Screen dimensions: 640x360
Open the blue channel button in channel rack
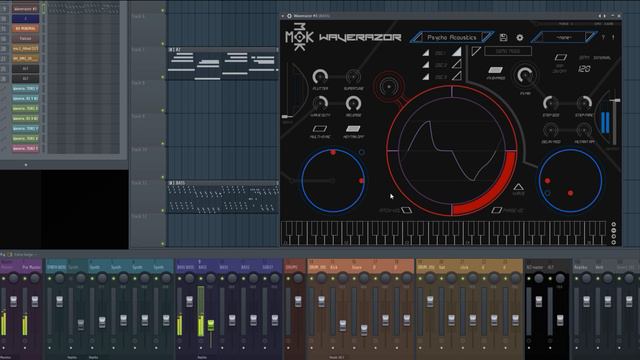[25, 18]
